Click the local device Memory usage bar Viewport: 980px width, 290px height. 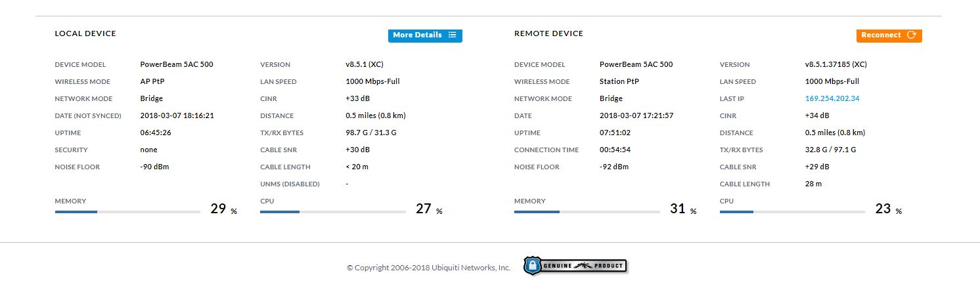[x=127, y=212]
